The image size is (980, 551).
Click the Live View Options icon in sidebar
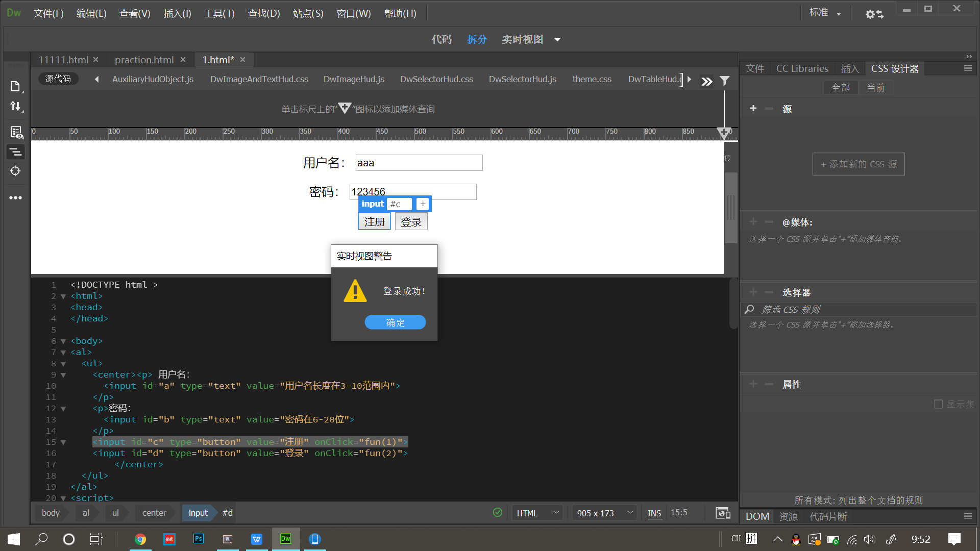pos(16,132)
